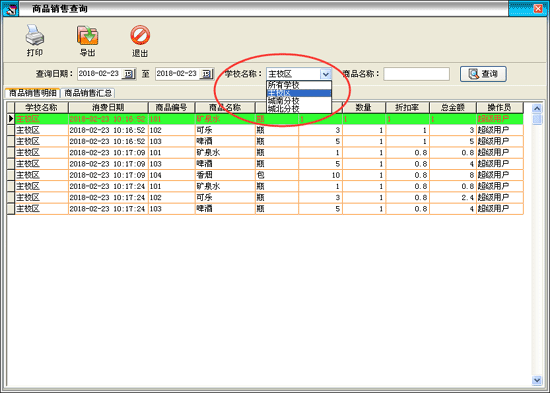Click the end date field 2018-02-23

(x=177, y=74)
